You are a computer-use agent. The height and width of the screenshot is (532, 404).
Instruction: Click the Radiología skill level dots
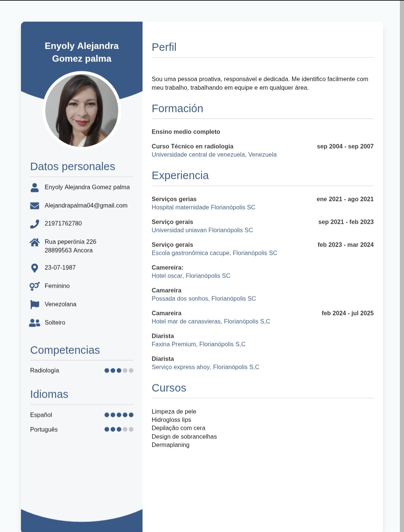pos(119,370)
